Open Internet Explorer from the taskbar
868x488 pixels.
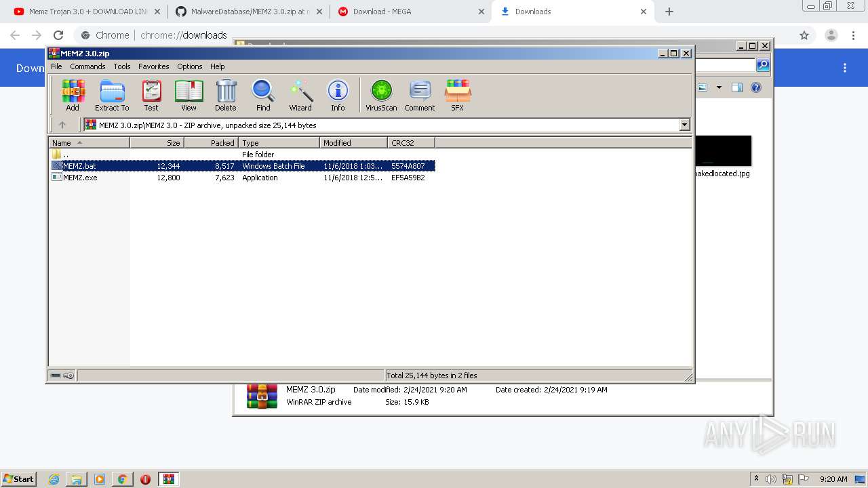54,479
